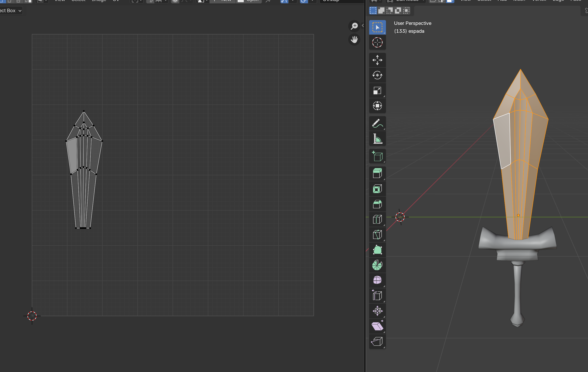The image size is (588, 372).
Task: Select the Select Box tool in 3D viewport
Action: [377, 27]
